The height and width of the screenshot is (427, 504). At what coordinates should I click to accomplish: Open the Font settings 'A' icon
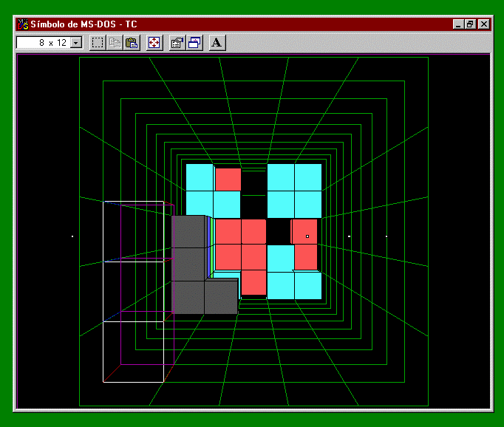point(217,43)
